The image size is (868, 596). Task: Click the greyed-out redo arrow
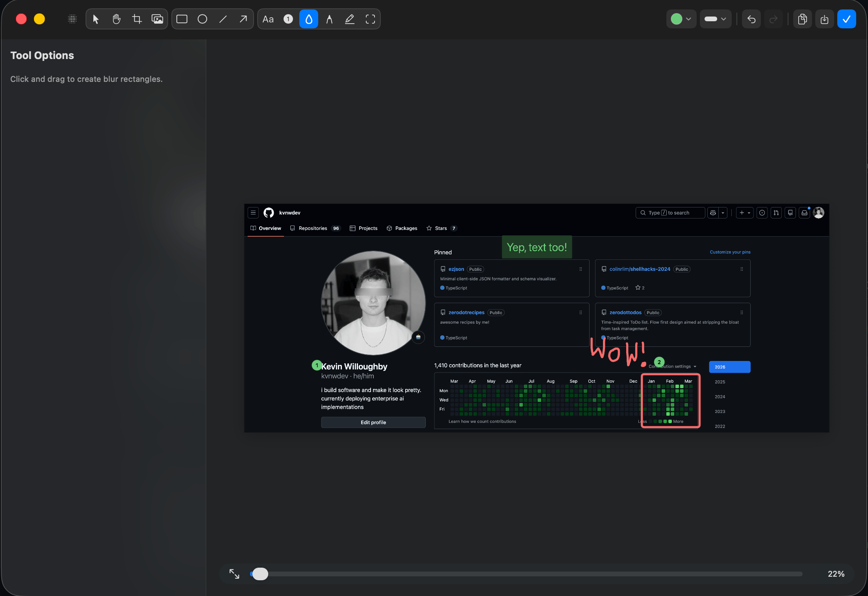coord(773,19)
